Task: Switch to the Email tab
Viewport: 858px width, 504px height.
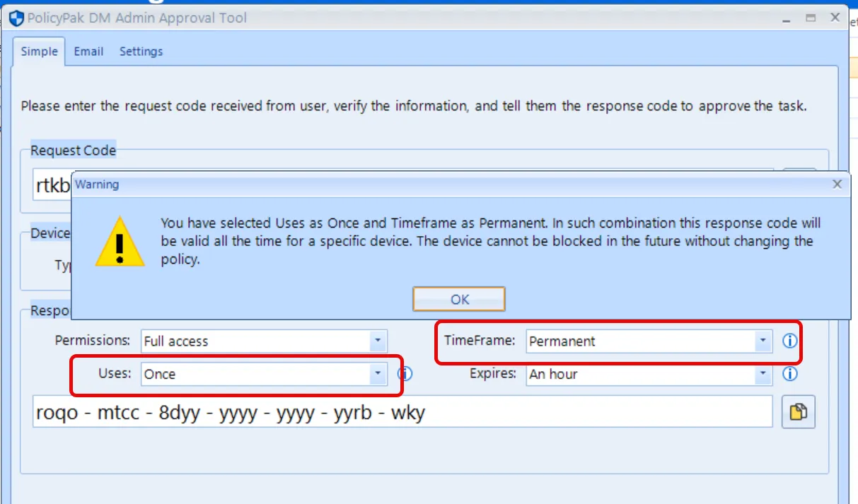Action: (x=88, y=52)
